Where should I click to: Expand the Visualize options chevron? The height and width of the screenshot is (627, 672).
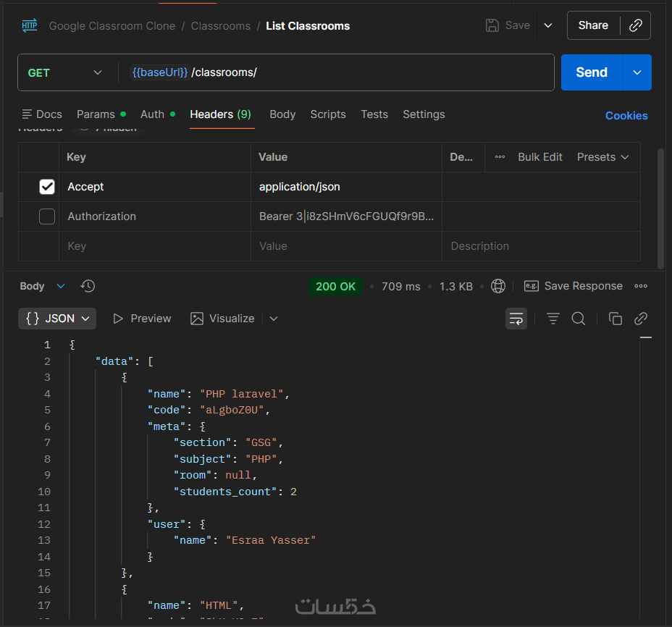tap(274, 319)
